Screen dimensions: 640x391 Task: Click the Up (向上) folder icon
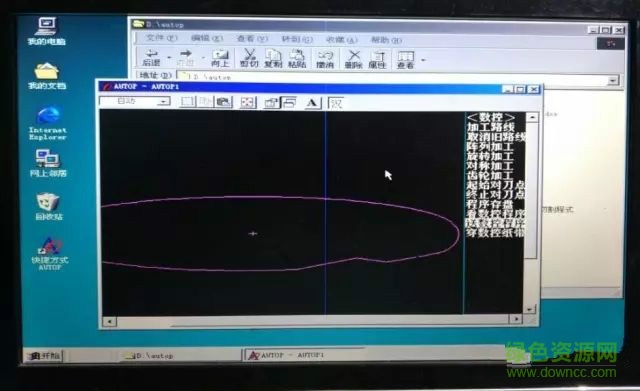click(x=220, y=58)
